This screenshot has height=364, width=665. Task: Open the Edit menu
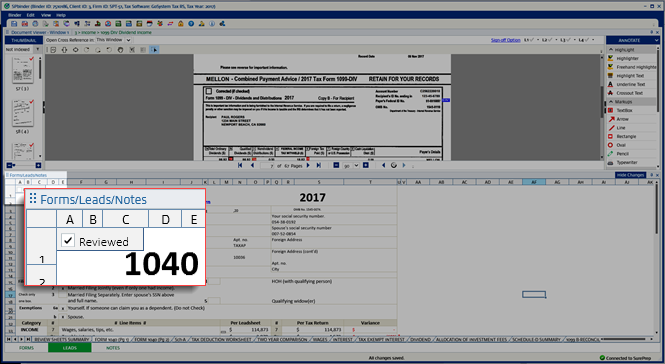(x=31, y=15)
